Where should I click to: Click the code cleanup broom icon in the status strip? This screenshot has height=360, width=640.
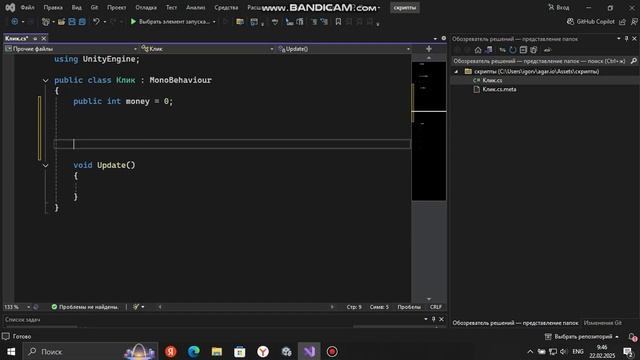coord(136,307)
